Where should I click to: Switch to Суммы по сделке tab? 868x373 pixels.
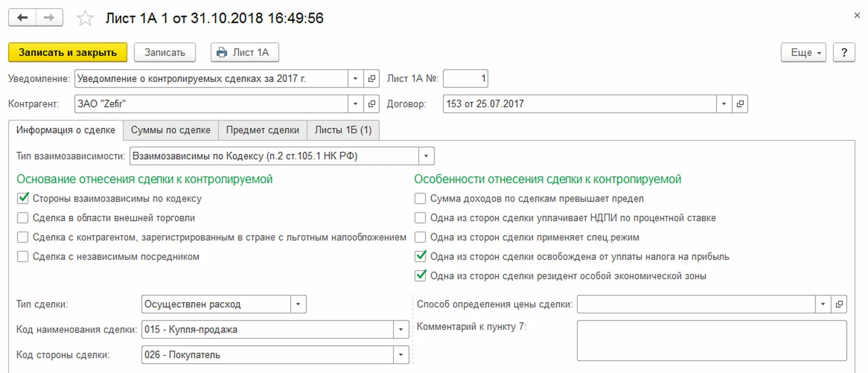tap(170, 130)
